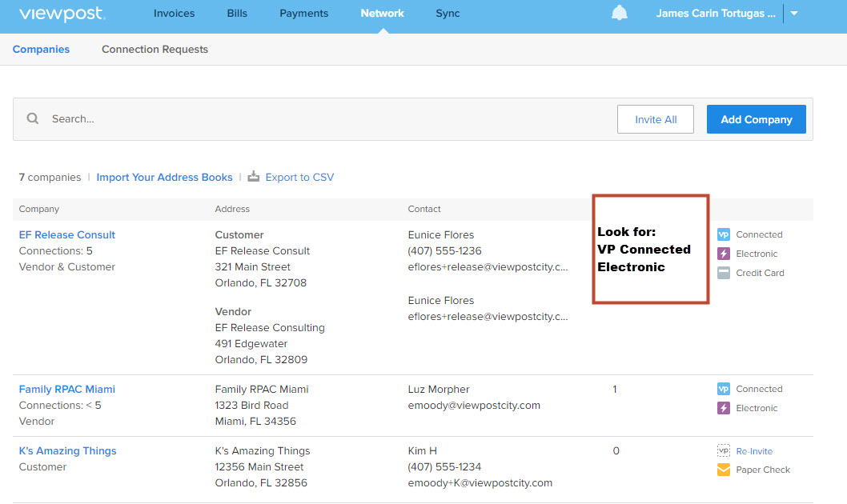
Task: Expand the account dropdown arrow
Action: pyautogui.click(x=793, y=14)
